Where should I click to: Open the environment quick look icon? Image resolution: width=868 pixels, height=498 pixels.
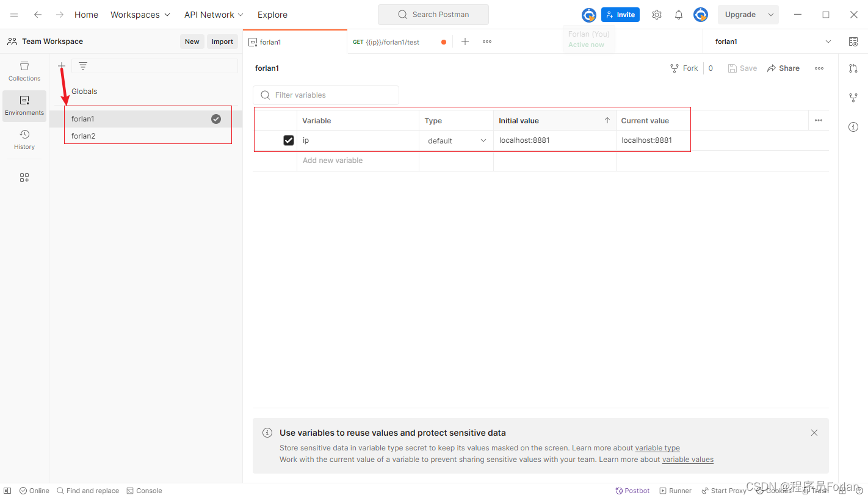pyautogui.click(x=853, y=41)
